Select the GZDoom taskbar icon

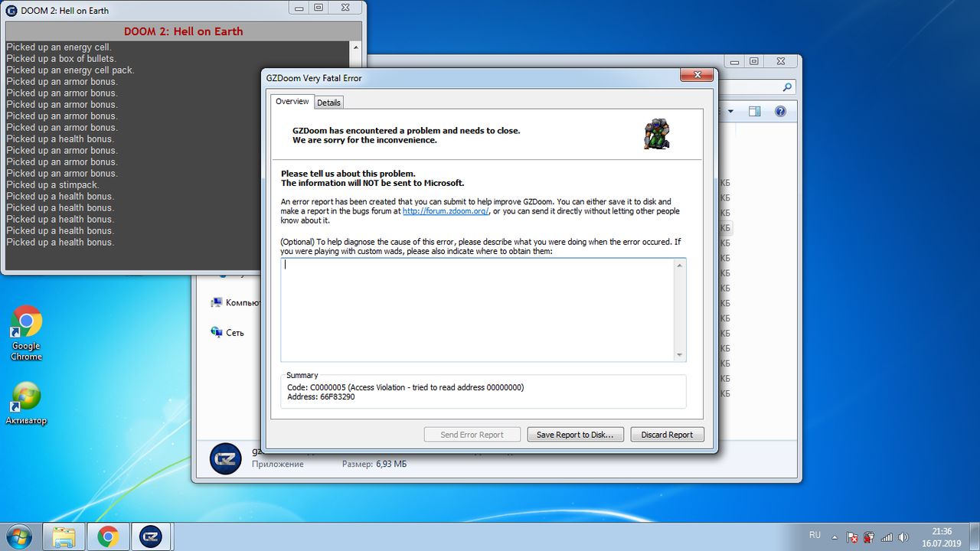pyautogui.click(x=152, y=537)
